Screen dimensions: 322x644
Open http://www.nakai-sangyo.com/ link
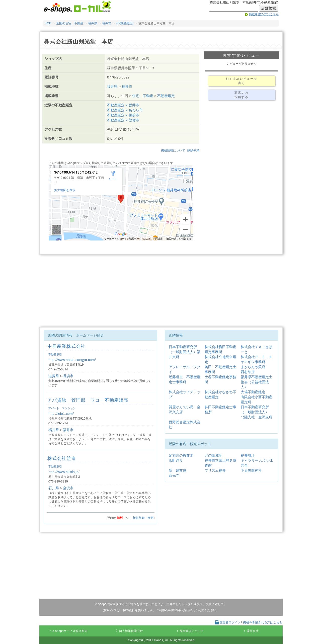72,360
